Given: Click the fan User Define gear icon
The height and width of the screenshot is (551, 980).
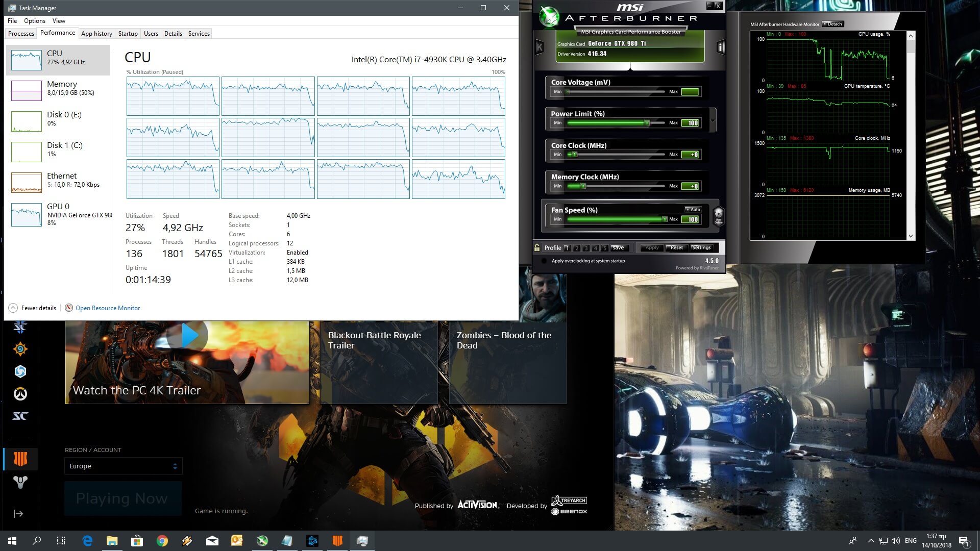Looking at the screenshot, I should 718,215.
